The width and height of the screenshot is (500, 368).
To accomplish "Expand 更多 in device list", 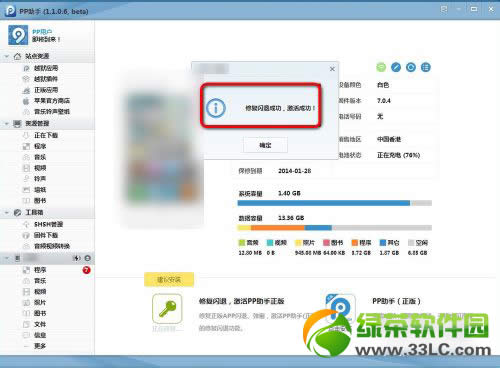I will tap(40, 346).
